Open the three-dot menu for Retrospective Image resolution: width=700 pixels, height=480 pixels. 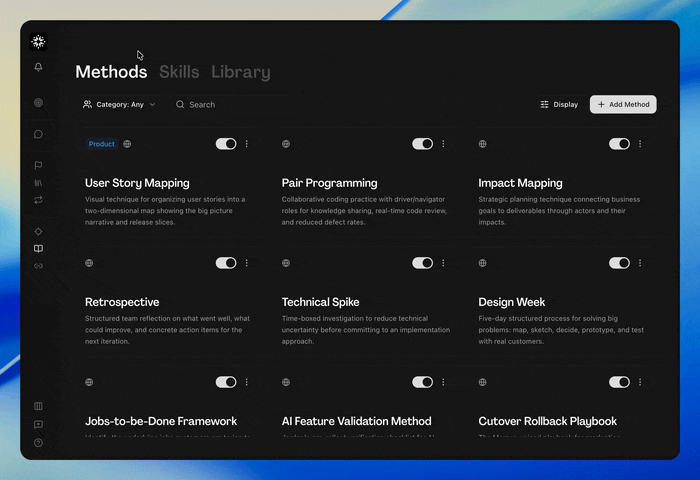246,263
